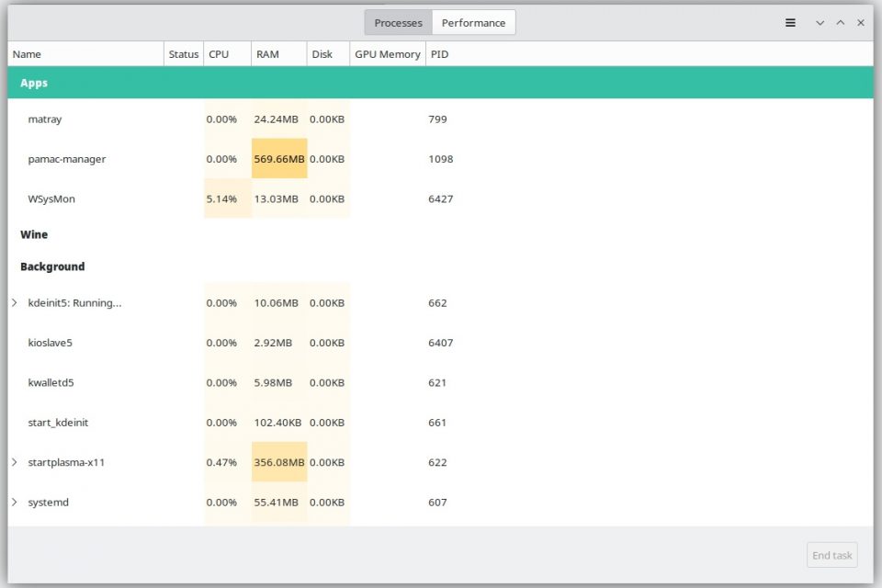Select the kwalletd5 process
Image resolution: width=882 pixels, height=588 pixels.
tap(440, 382)
